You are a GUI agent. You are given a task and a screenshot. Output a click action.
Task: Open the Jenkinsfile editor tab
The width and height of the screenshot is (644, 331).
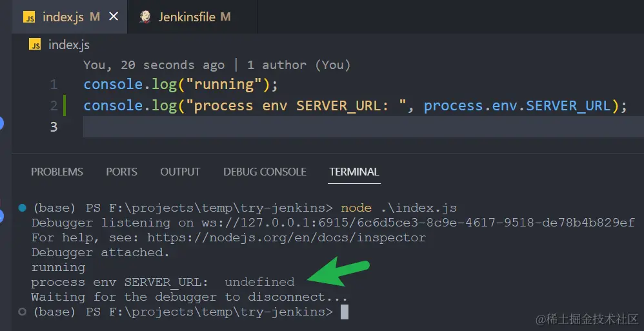193,17
